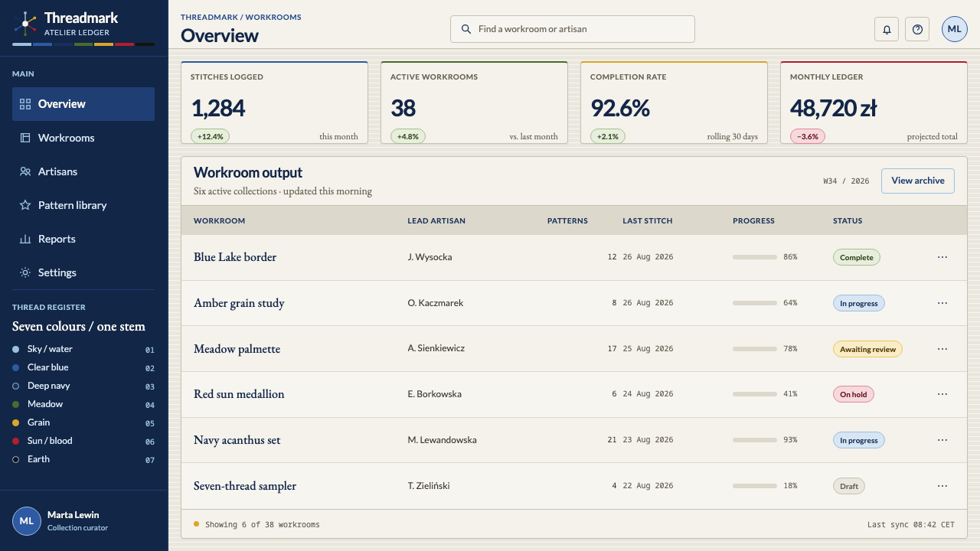Click lead artisan M. Lewandowska
Viewport: 980px width, 551px height.
click(443, 440)
